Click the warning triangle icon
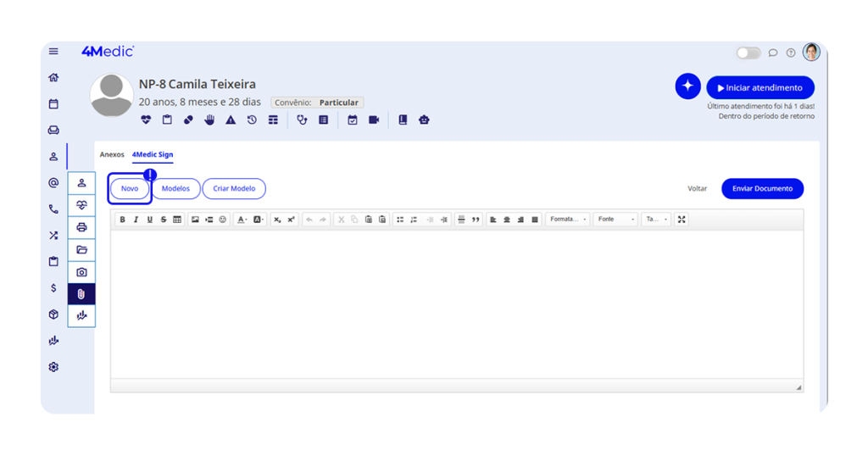The height and width of the screenshot is (456, 868). [231, 120]
